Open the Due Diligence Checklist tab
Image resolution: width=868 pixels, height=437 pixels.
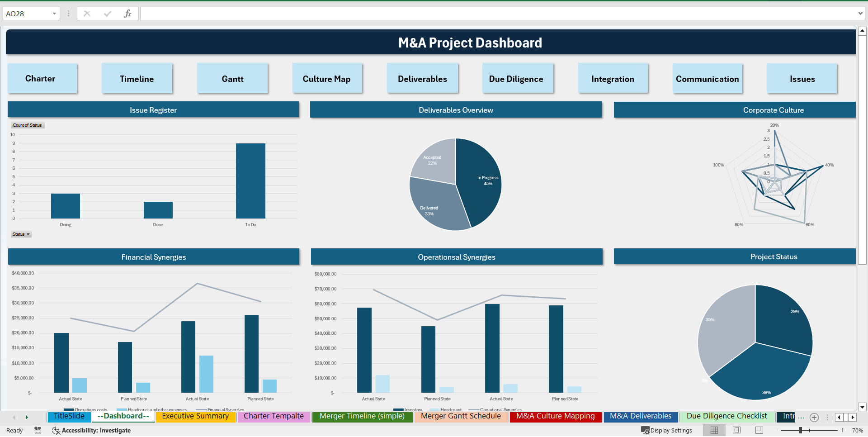tap(726, 416)
